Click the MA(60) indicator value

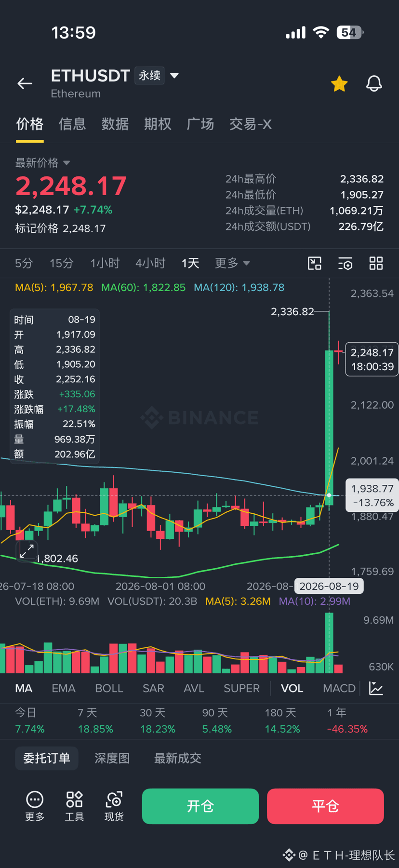[143, 288]
